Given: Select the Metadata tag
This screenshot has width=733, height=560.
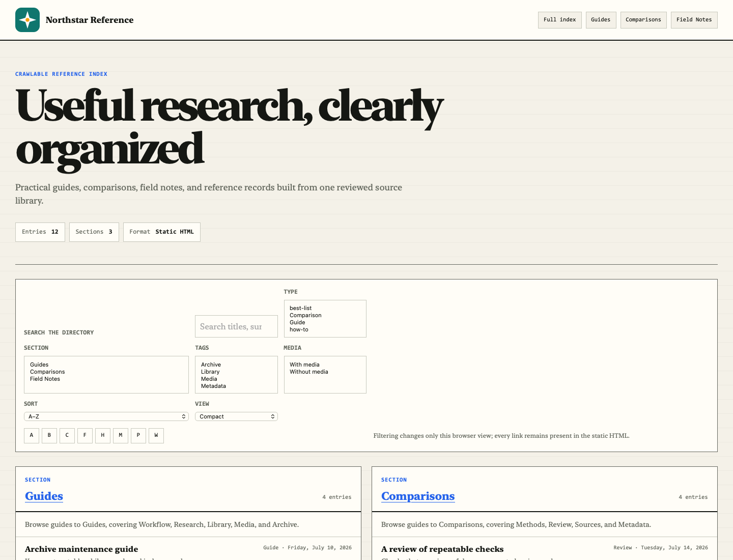Looking at the screenshot, I should (x=236, y=386).
